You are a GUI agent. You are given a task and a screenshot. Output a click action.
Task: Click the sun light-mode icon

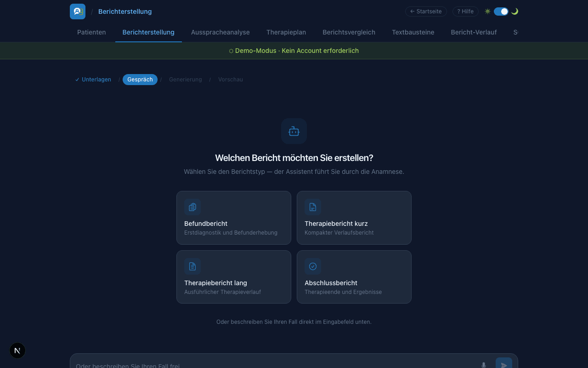pyautogui.click(x=487, y=11)
